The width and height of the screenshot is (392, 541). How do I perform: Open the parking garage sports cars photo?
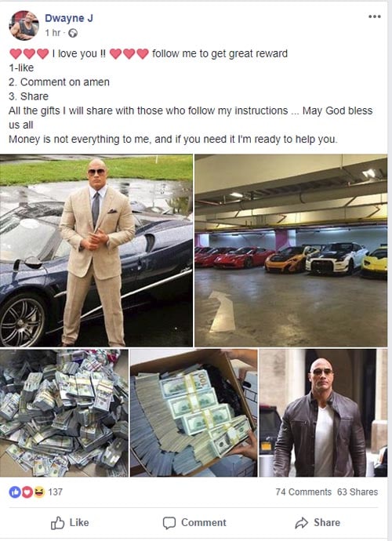tap(291, 250)
